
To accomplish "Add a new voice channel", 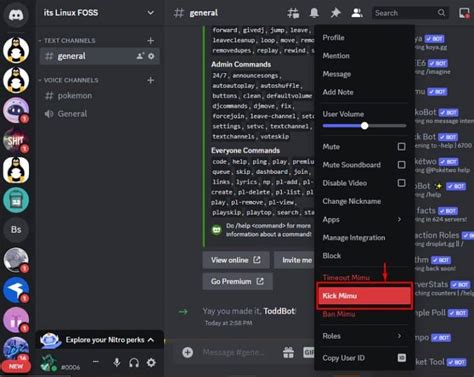I will point(151,80).
